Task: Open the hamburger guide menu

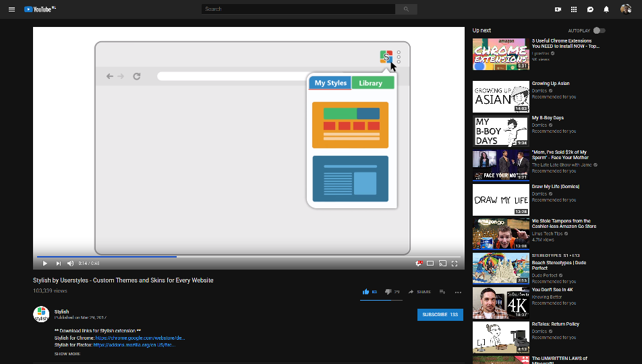Action: click(x=12, y=9)
